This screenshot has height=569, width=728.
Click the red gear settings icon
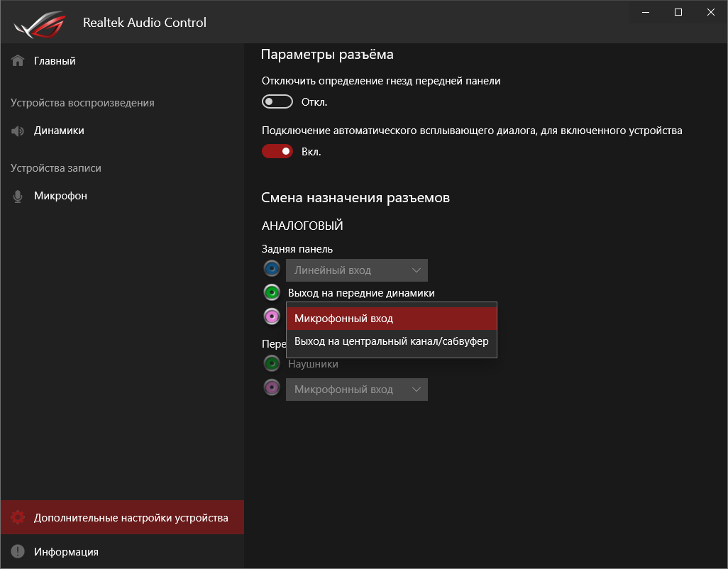[18, 518]
